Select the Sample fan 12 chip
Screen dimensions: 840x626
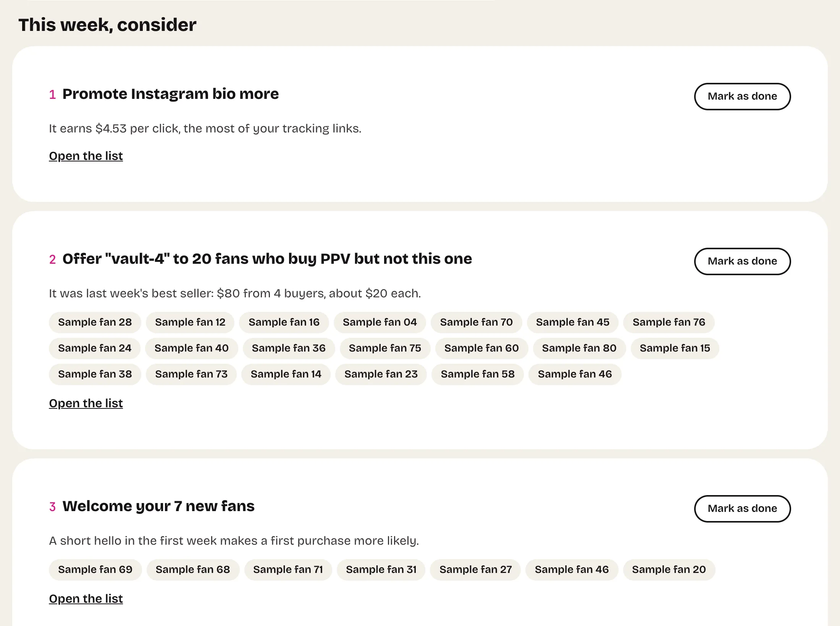click(190, 322)
